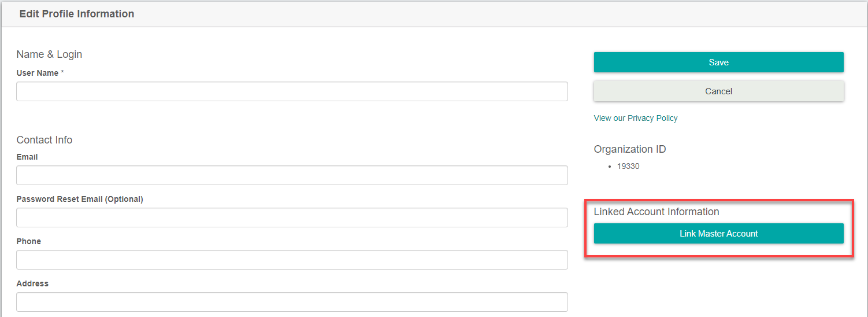
Task: Click the Phone input field
Action: (292, 260)
